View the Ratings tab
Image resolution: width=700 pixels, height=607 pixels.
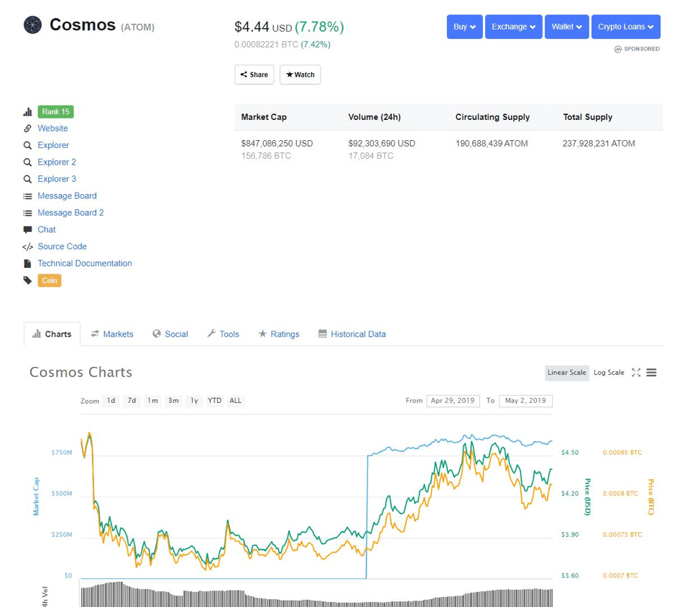tap(279, 334)
